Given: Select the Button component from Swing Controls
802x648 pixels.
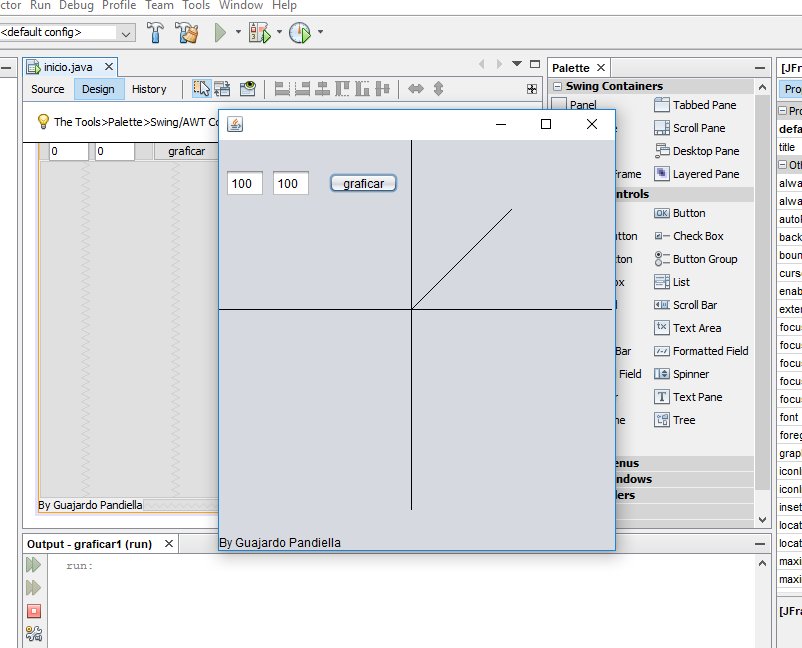Looking at the screenshot, I should (x=689, y=212).
